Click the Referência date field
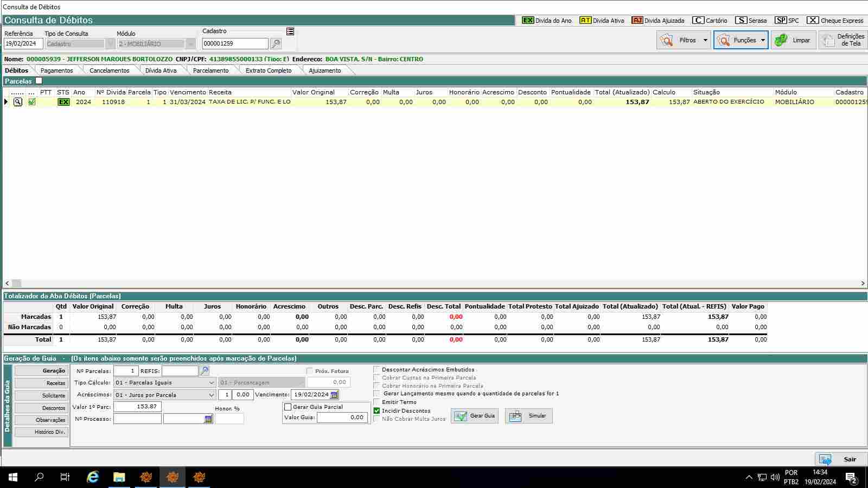The image size is (868, 488). pyautogui.click(x=23, y=44)
